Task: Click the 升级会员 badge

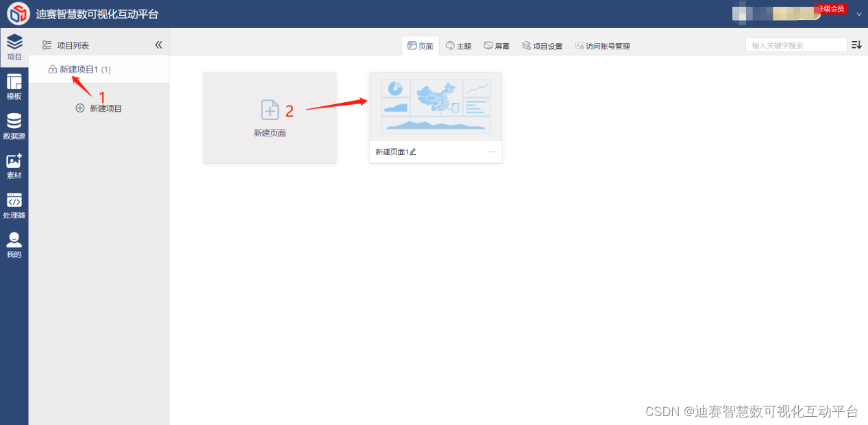Action: 830,9
